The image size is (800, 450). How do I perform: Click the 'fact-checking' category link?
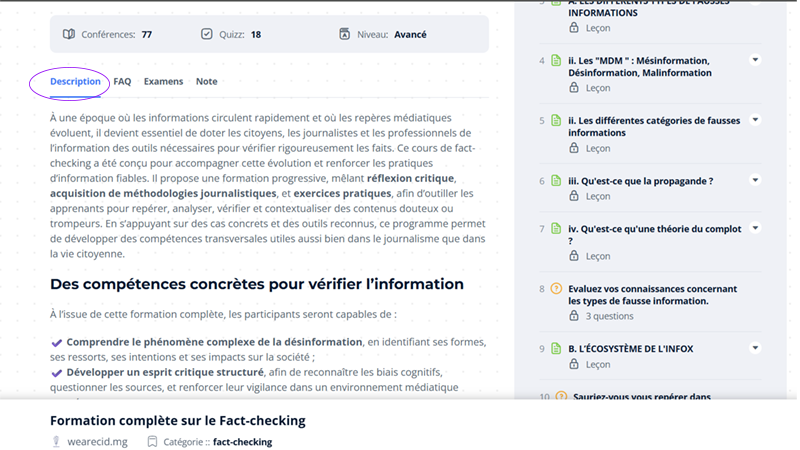[x=242, y=442]
